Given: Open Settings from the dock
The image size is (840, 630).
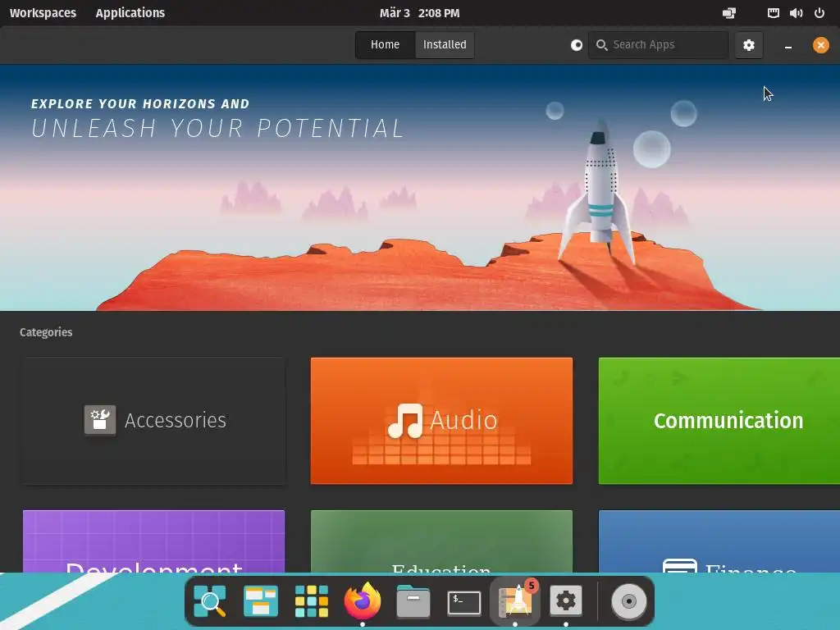Looking at the screenshot, I should 566,601.
